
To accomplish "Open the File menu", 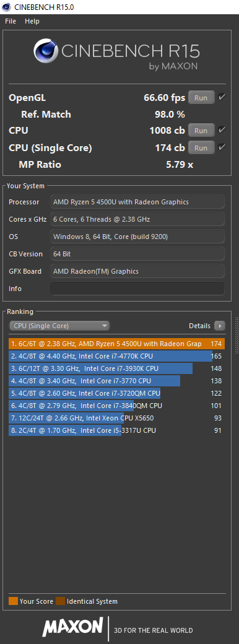I will point(11,21).
